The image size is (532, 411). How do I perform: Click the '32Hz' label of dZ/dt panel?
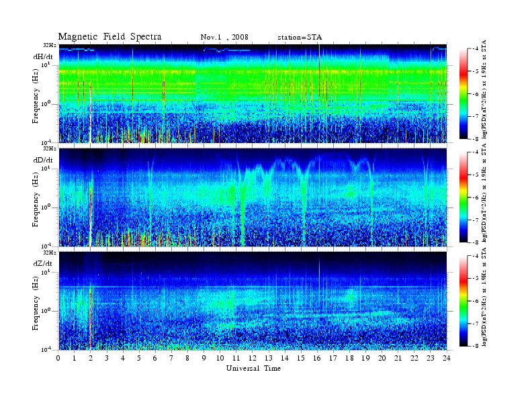click(50, 253)
